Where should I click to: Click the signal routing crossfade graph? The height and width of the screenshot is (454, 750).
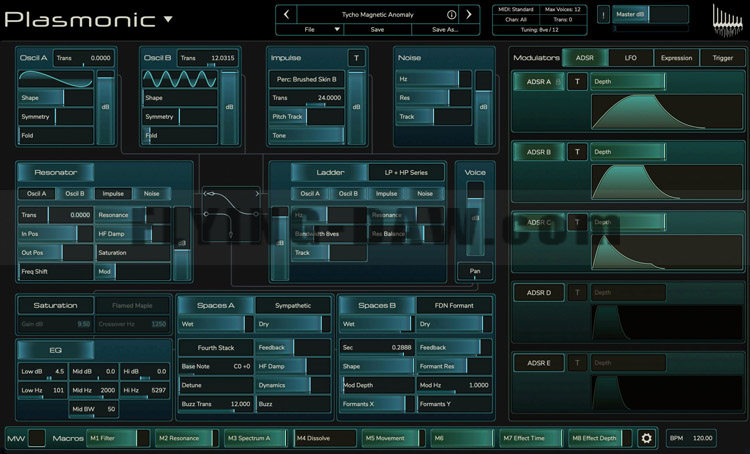(x=232, y=214)
